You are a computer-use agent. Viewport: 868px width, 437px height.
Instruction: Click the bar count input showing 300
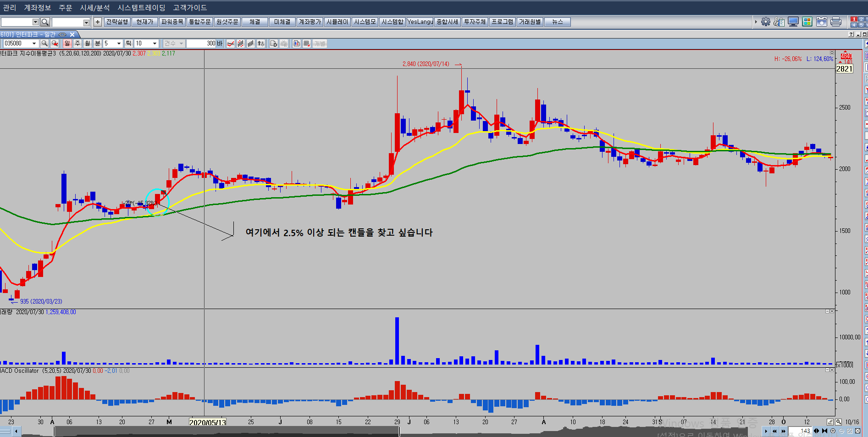click(202, 43)
